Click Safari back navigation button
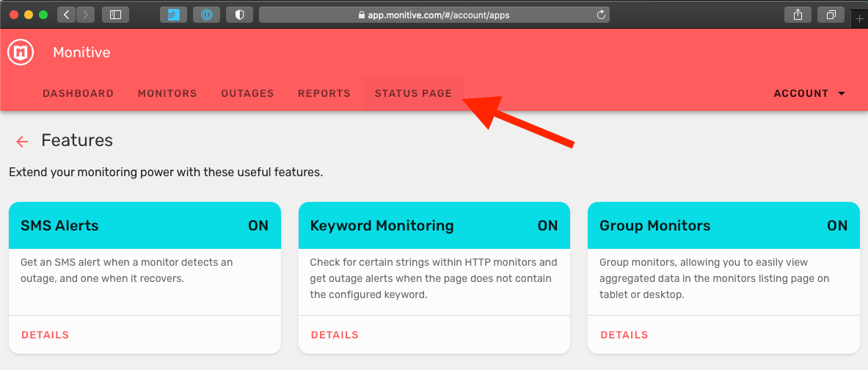Screen dimensions: 868x370 [x=67, y=15]
